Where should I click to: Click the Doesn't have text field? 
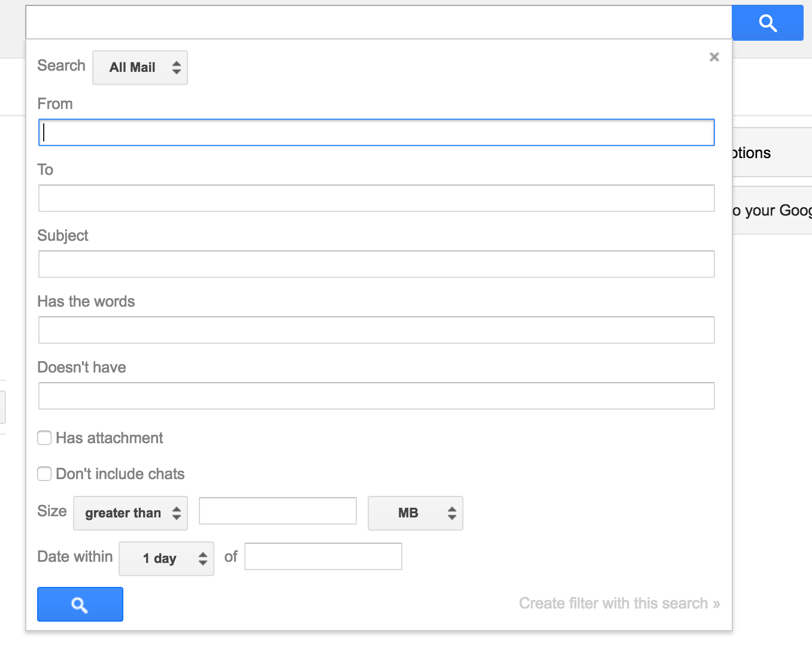coord(377,396)
